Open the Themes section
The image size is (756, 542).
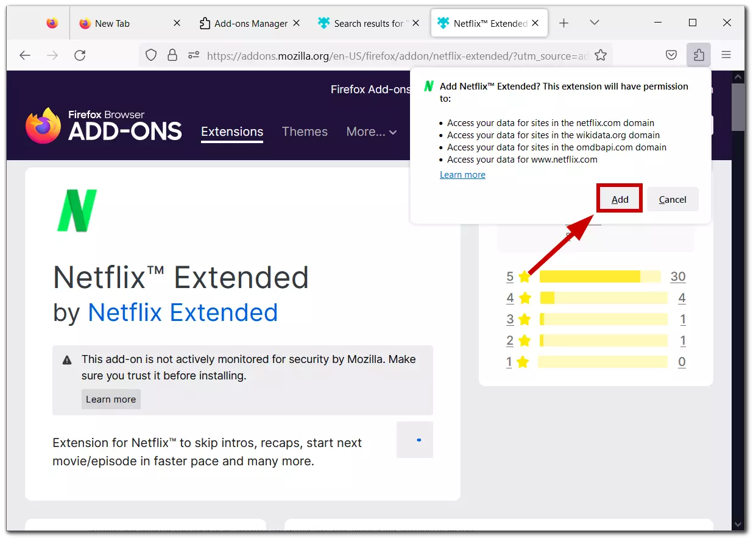click(x=305, y=132)
